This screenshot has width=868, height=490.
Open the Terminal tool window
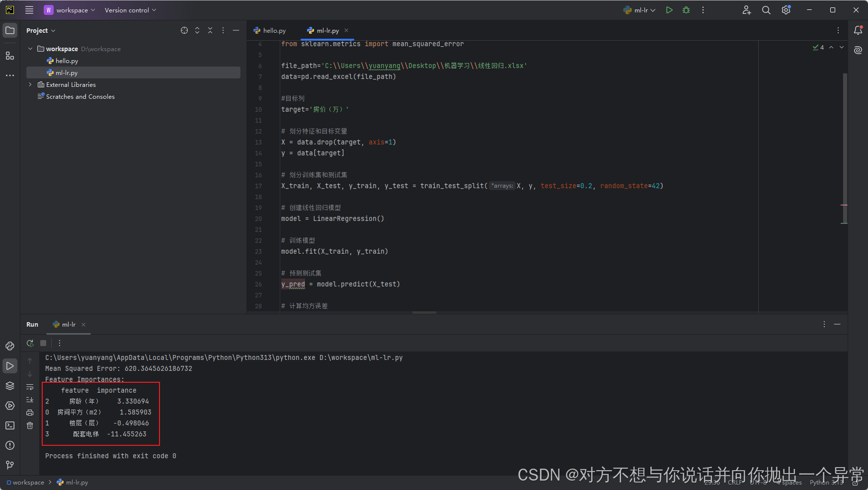tap(10, 425)
